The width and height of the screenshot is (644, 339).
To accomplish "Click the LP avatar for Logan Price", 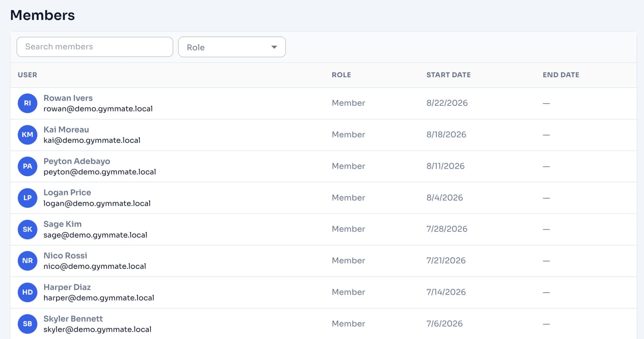I will (27, 198).
